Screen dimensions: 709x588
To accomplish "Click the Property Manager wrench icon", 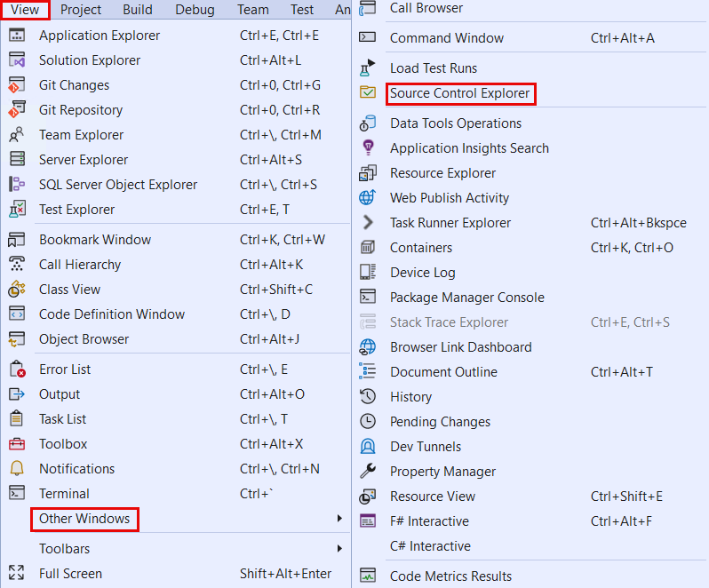I will coord(368,472).
